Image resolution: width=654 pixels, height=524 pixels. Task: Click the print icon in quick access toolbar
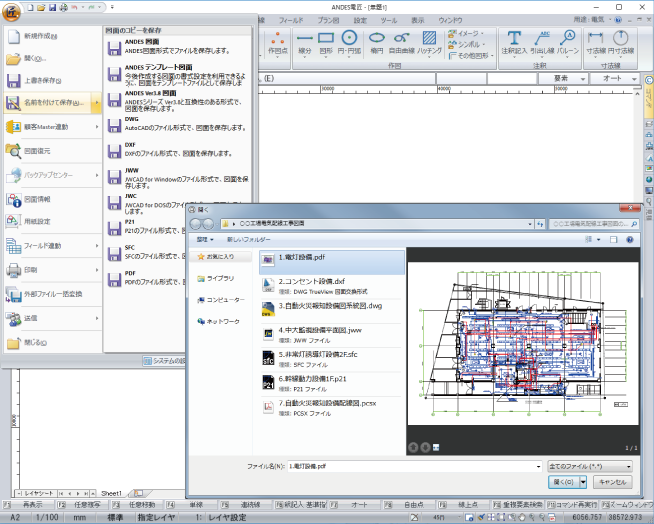coord(63,8)
